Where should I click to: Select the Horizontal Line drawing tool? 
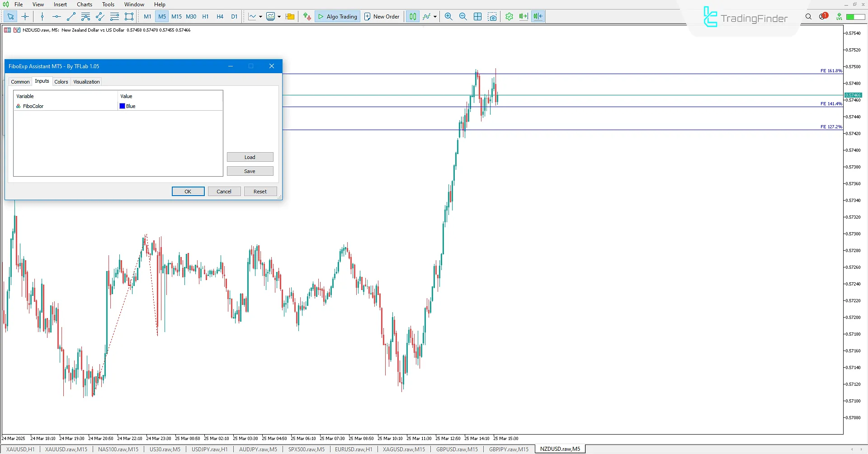57,16
